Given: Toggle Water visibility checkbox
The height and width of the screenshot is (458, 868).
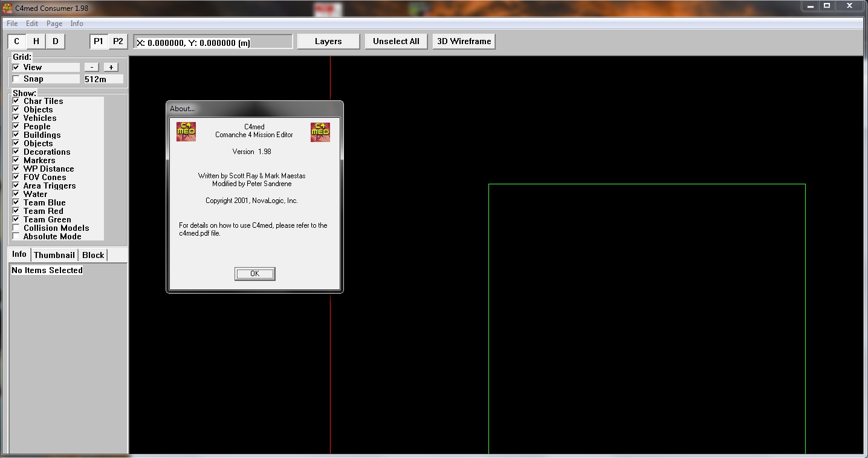Looking at the screenshot, I should 16,194.
